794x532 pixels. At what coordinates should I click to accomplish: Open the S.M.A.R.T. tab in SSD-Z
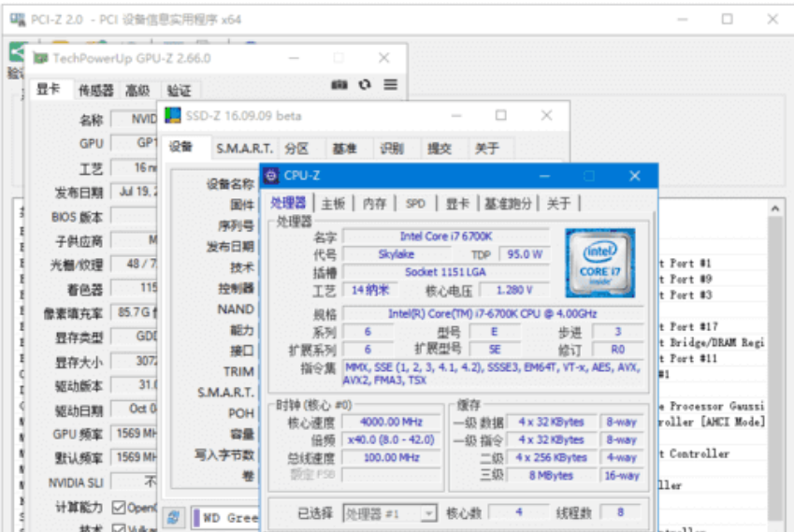(x=245, y=149)
